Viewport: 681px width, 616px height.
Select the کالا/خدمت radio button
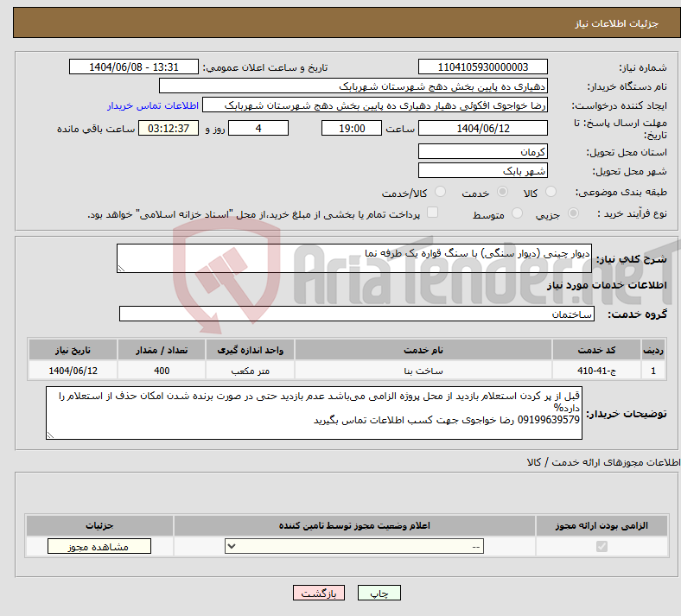(x=441, y=192)
